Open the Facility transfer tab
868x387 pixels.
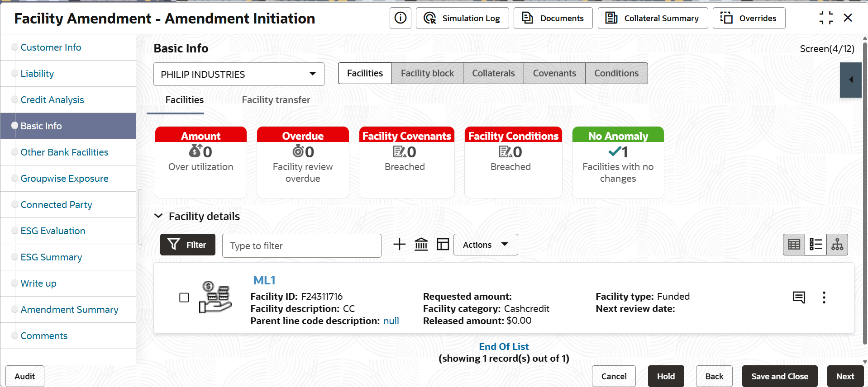pyautogui.click(x=276, y=100)
